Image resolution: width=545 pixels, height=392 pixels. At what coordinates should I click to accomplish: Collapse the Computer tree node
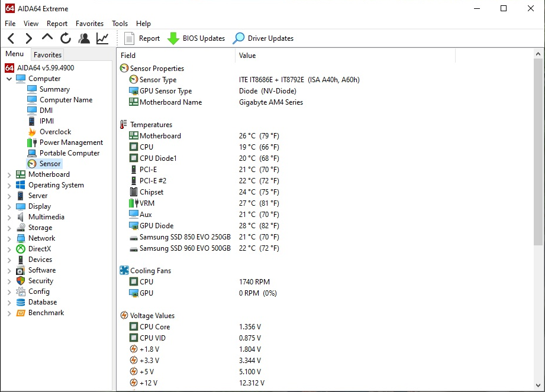9,79
